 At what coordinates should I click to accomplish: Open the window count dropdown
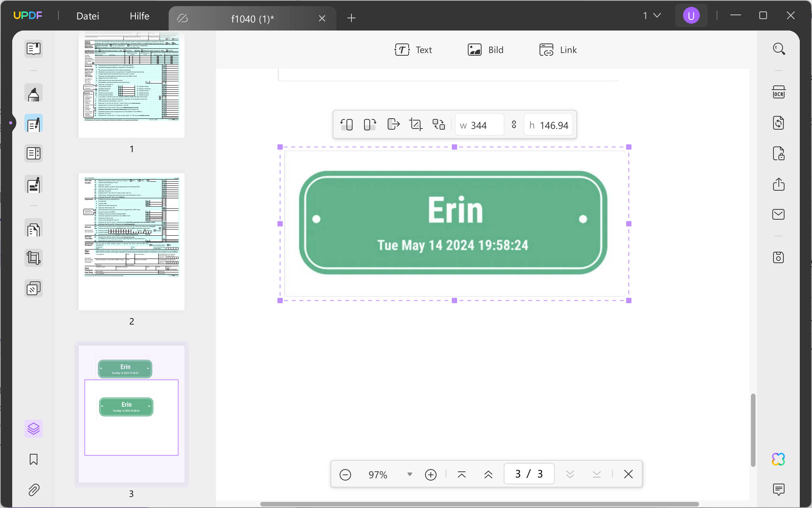[x=652, y=16]
